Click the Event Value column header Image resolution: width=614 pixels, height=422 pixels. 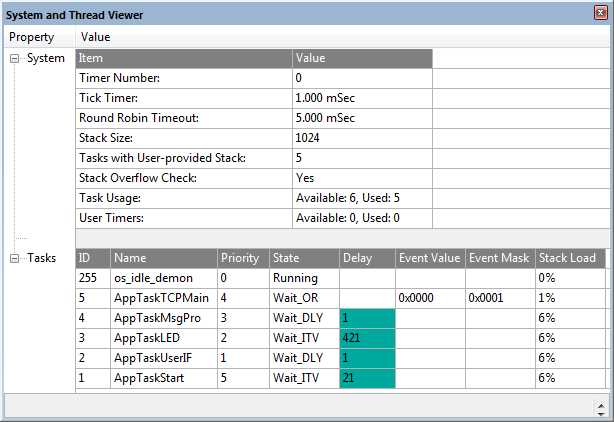(x=430, y=258)
